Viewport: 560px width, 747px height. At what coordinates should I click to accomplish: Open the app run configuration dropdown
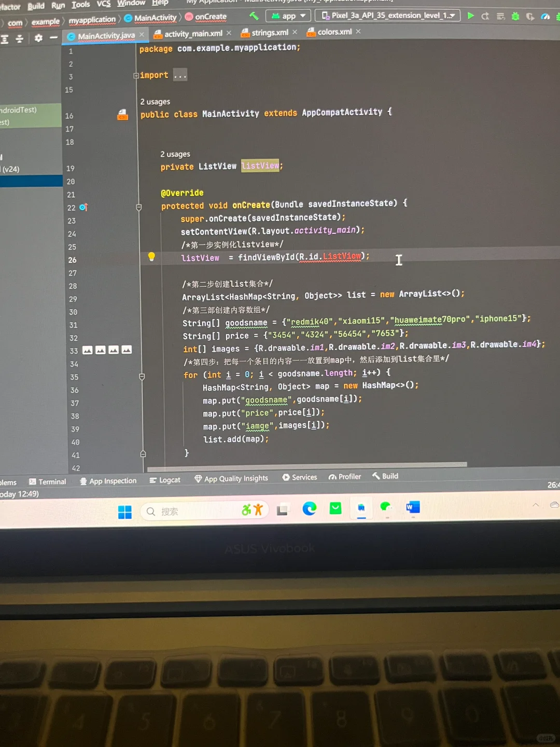[289, 16]
